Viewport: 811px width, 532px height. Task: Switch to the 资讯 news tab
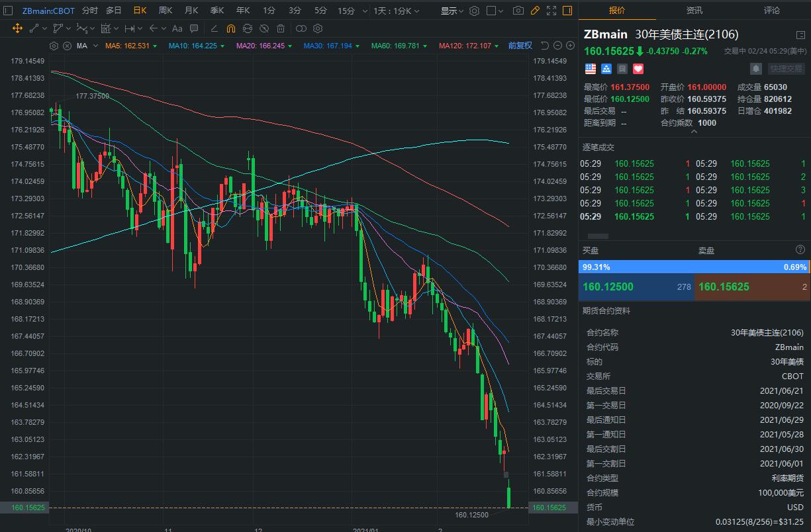(694, 10)
